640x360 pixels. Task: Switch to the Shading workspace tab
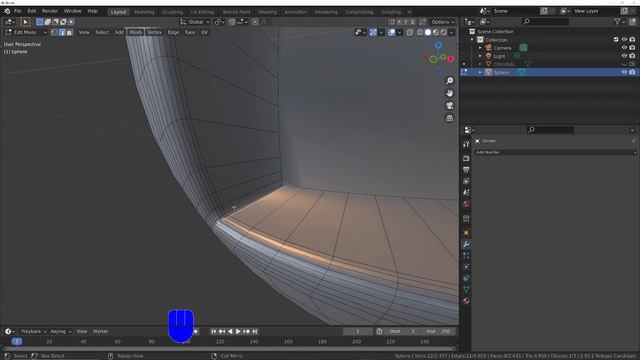267,12
